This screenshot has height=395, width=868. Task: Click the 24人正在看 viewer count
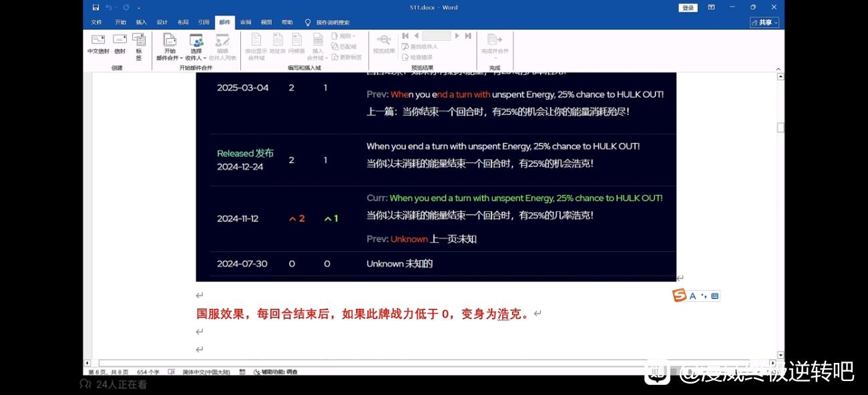[x=113, y=384]
